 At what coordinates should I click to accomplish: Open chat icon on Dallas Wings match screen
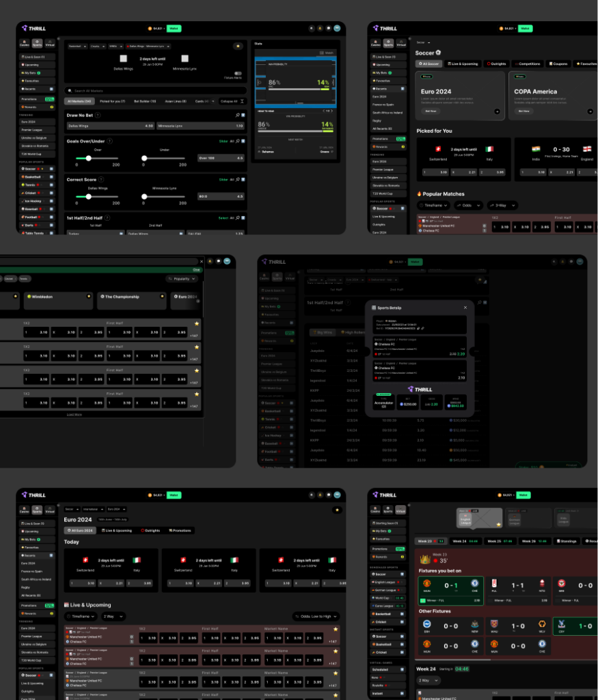[329, 28]
